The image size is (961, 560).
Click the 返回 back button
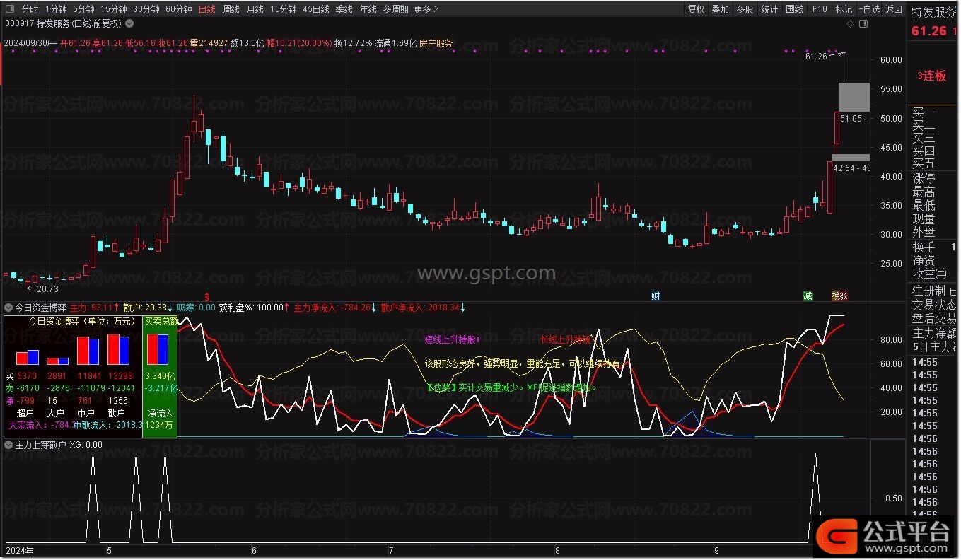click(894, 9)
